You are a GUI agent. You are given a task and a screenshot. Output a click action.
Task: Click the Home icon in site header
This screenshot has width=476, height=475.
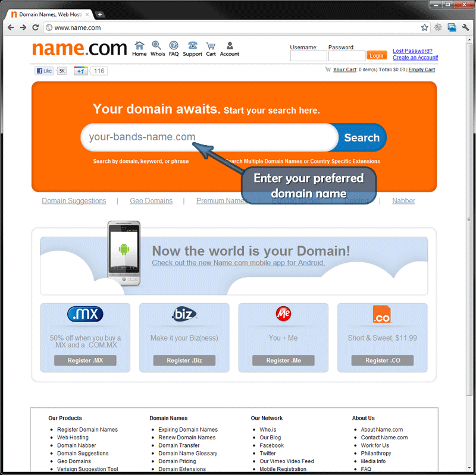(x=139, y=46)
